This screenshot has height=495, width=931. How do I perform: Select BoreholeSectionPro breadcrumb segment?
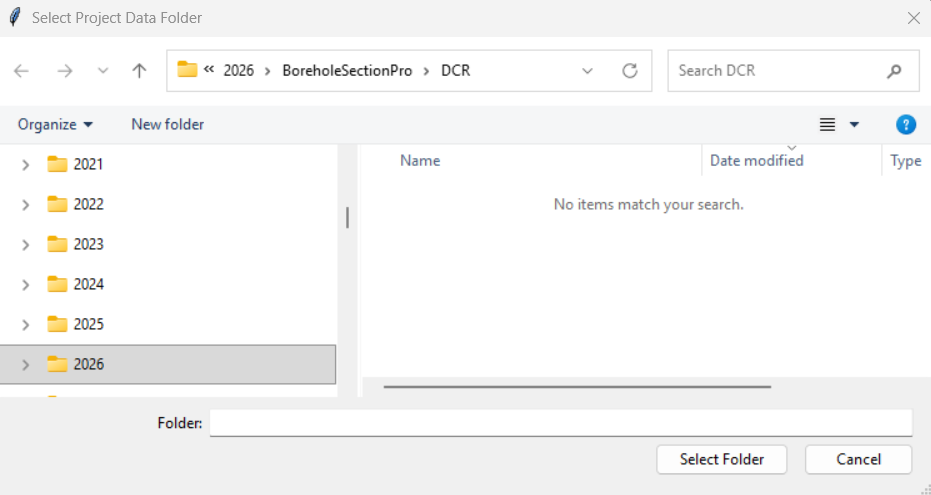(x=347, y=71)
